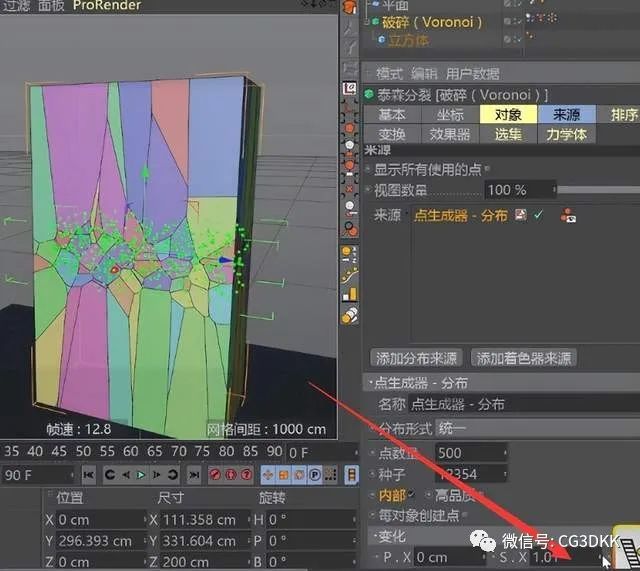Toggle parameter (P) keyframe recording
Screen dimensions: 640x571
click(315, 475)
